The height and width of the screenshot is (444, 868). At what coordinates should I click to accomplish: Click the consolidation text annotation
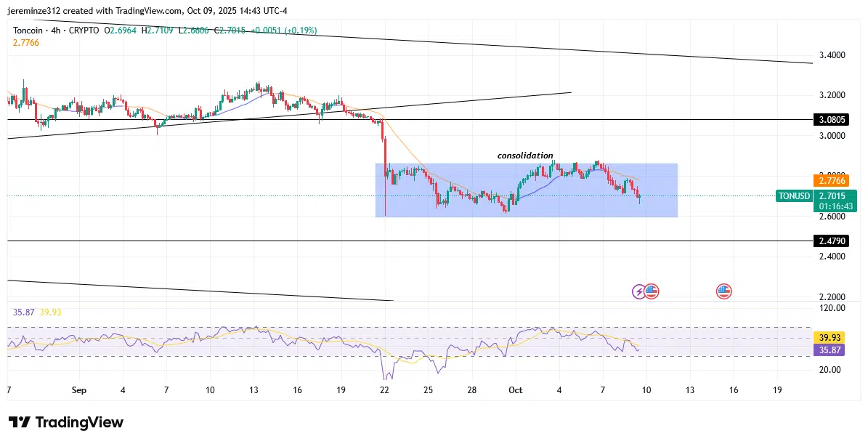(x=525, y=156)
